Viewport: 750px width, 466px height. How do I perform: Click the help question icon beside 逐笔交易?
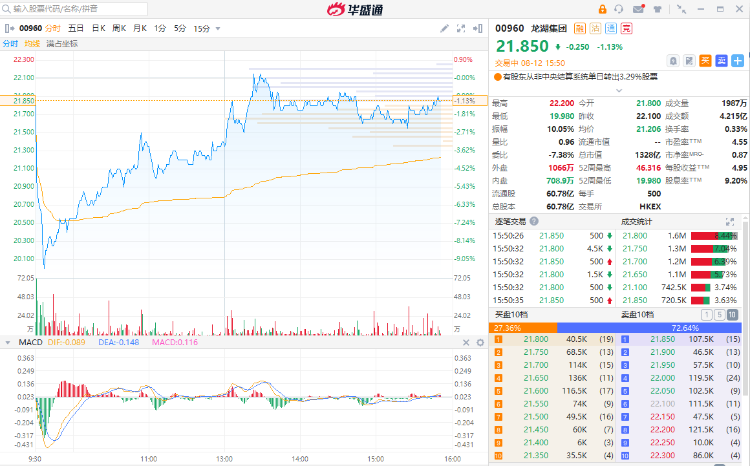pyautogui.click(x=534, y=221)
